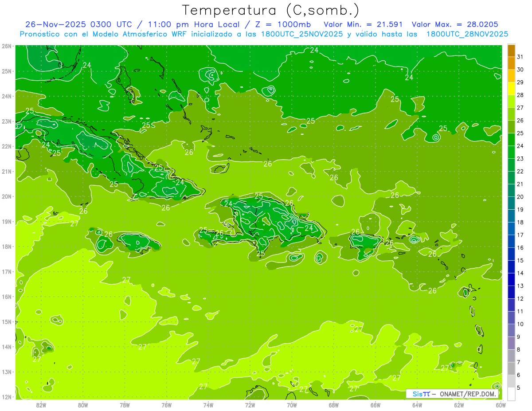532x411 pixels.
Task: Click the '72W' longitude axis label
Action: (x=250, y=405)
